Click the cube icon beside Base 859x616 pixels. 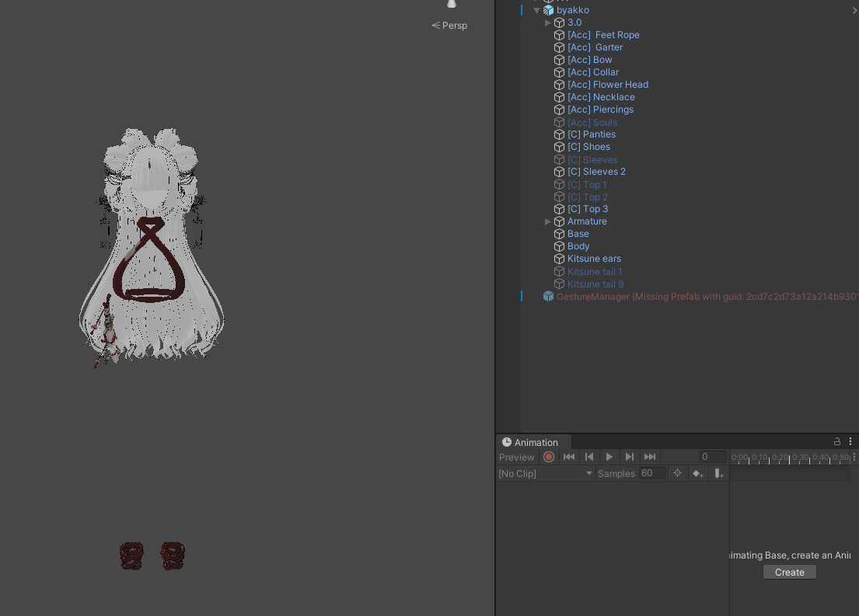click(x=560, y=235)
